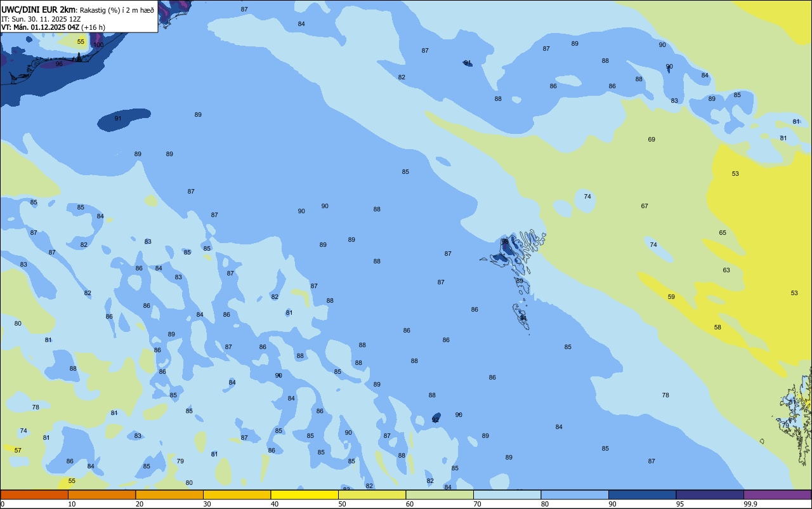Image resolution: width=812 pixels, height=509 pixels.
Task: Click the map value 65
Action: pos(723,233)
